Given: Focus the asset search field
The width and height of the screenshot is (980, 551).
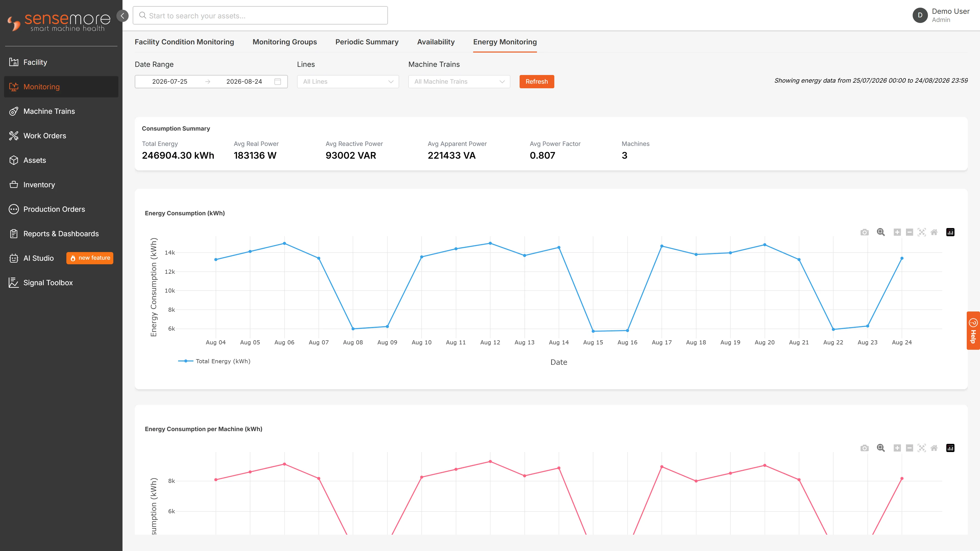Looking at the screenshot, I should [x=260, y=16].
